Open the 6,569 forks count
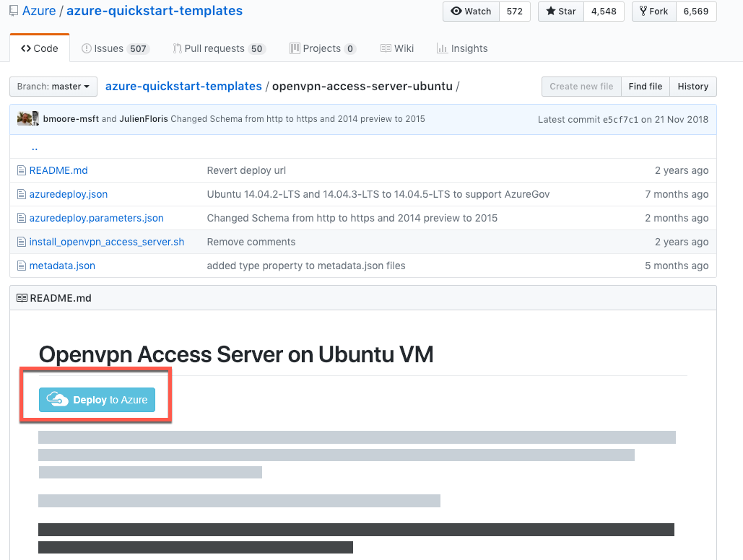Screen dimensions: 743x560 [x=696, y=12]
